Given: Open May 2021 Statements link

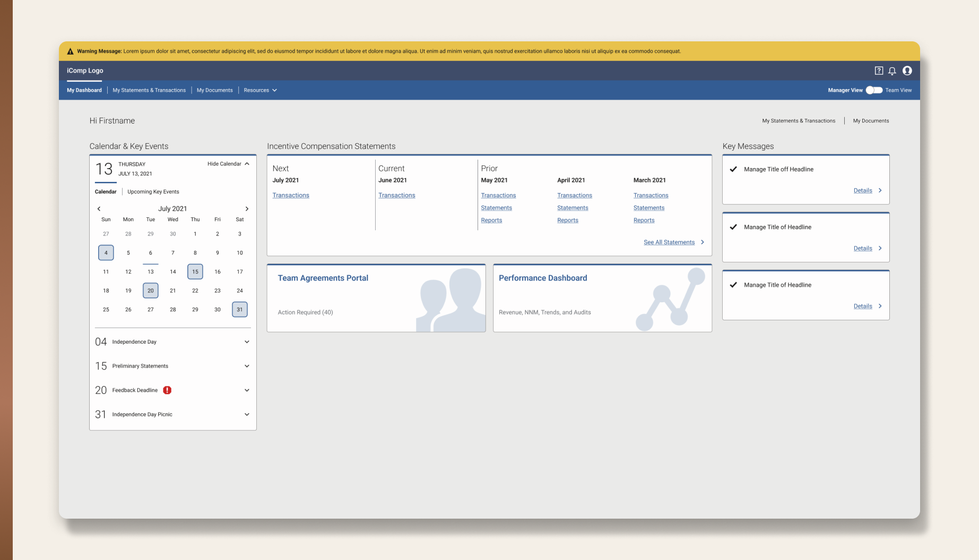Looking at the screenshot, I should point(496,208).
